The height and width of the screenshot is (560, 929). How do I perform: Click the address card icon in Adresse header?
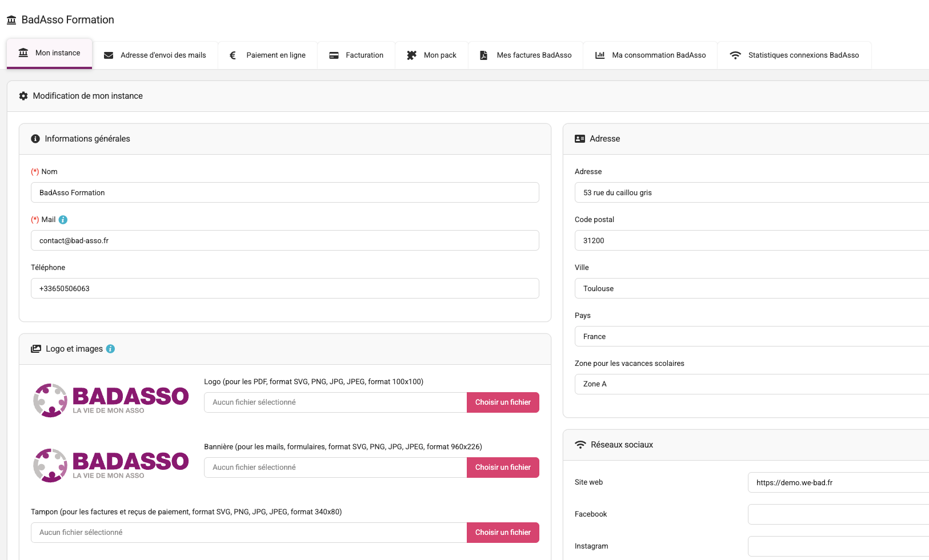tap(579, 139)
